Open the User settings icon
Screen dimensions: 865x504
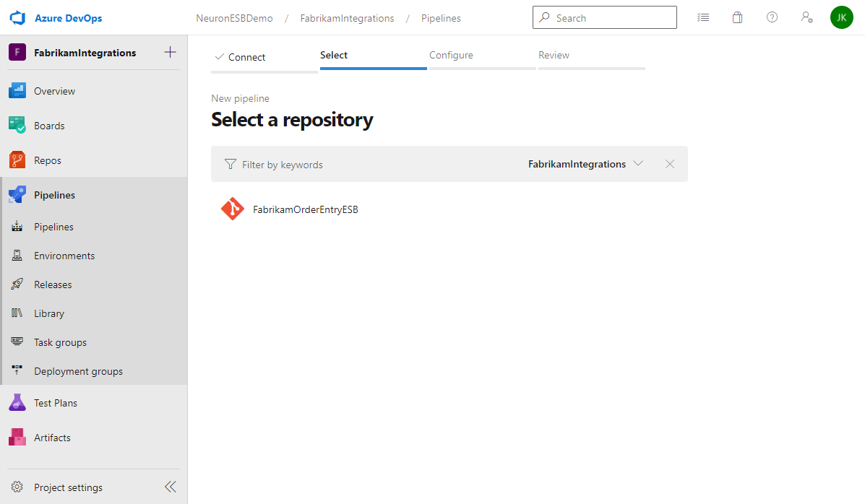point(806,17)
